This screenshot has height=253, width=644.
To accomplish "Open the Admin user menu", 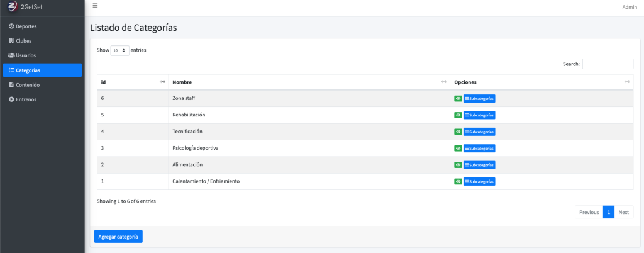I will pos(629,7).
